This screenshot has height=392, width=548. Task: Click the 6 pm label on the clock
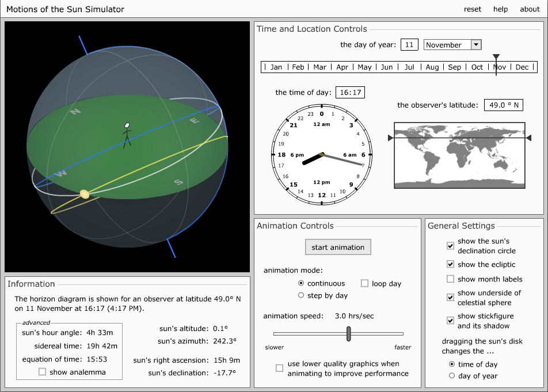[297, 155]
